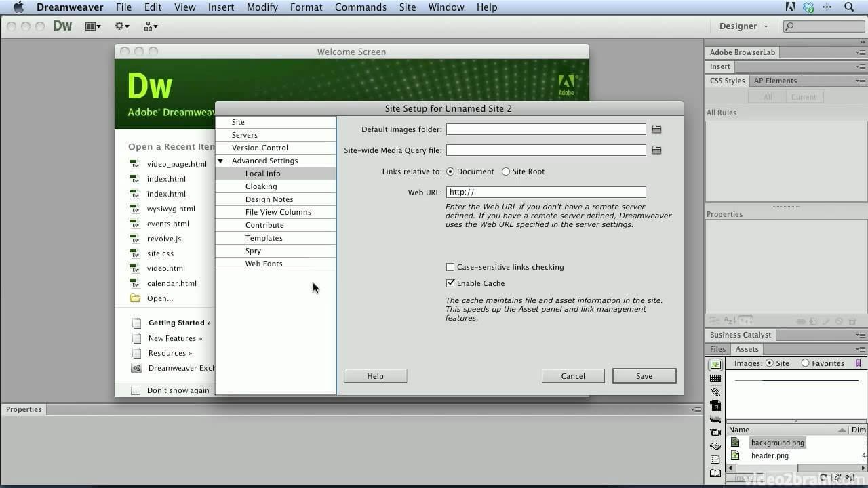Click the Add to Favorites bookmark icon
This screenshot has width=868, height=488.
859,363
